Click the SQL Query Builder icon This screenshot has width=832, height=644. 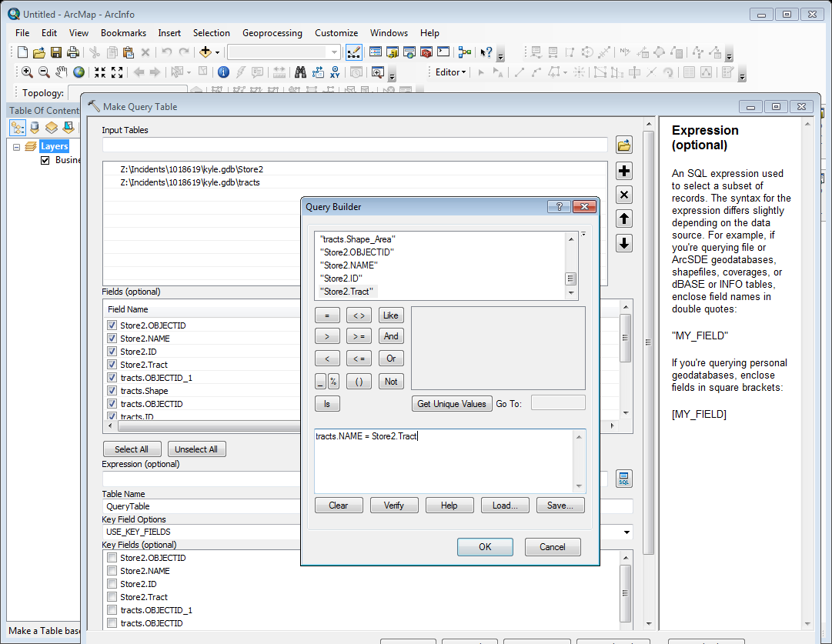tap(624, 479)
